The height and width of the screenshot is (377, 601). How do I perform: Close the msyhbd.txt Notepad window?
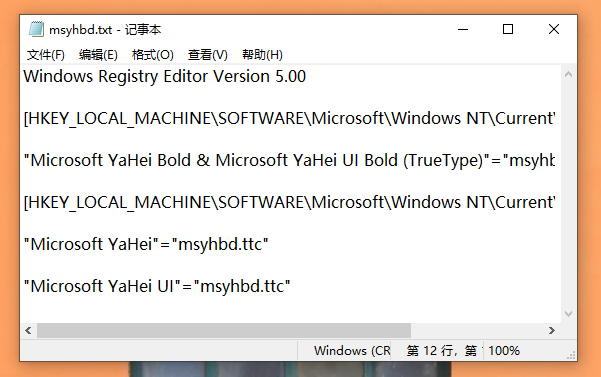pyautogui.click(x=553, y=29)
